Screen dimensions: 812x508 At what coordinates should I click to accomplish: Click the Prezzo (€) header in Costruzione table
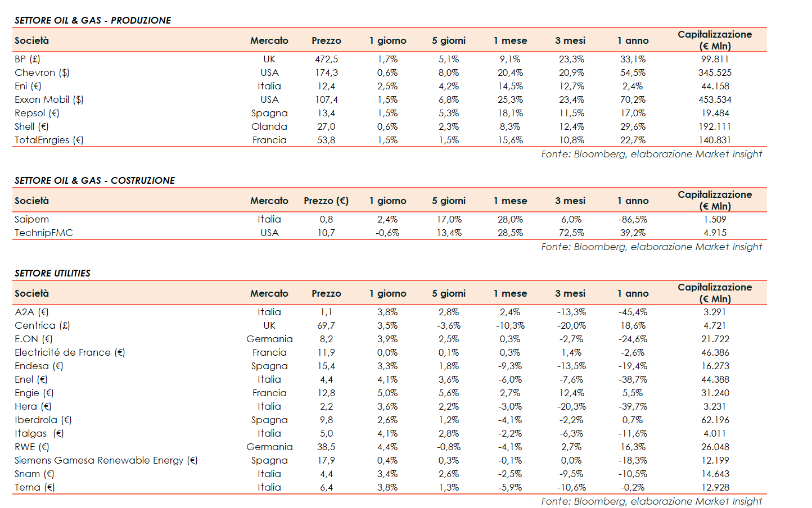pos(326,201)
